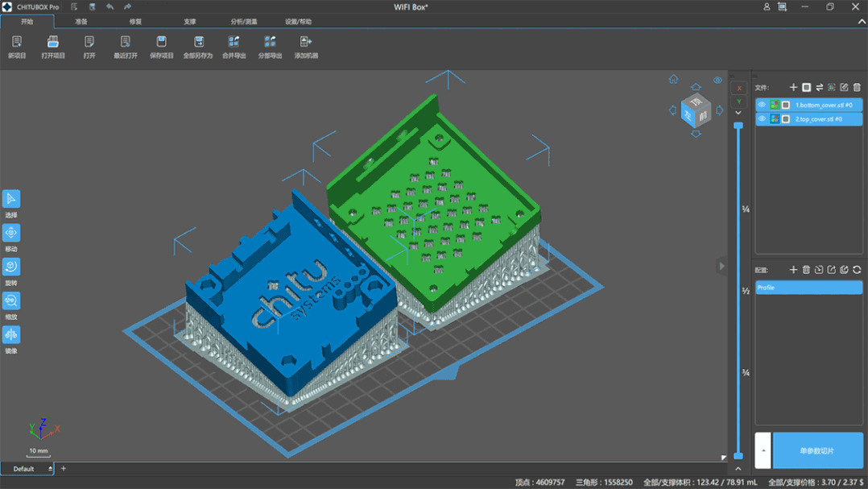Click the screenshot icon beside the account icon
The width and height of the screenshot is (868, 489).
782,6
